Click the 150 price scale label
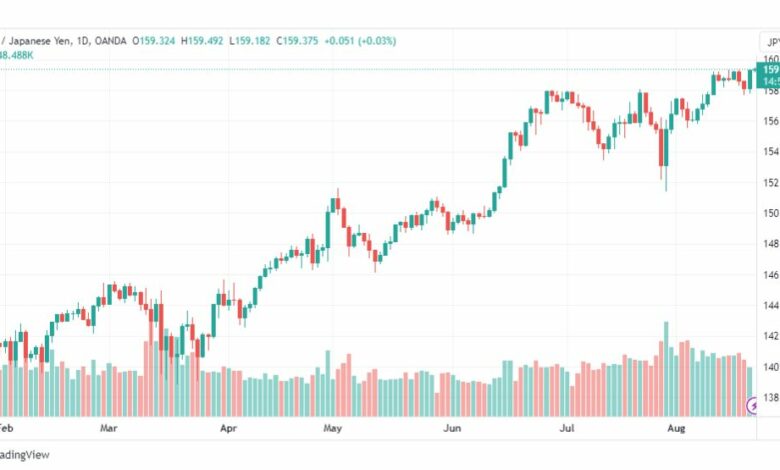This screenshot has height=470, width=780. (771, 213)
